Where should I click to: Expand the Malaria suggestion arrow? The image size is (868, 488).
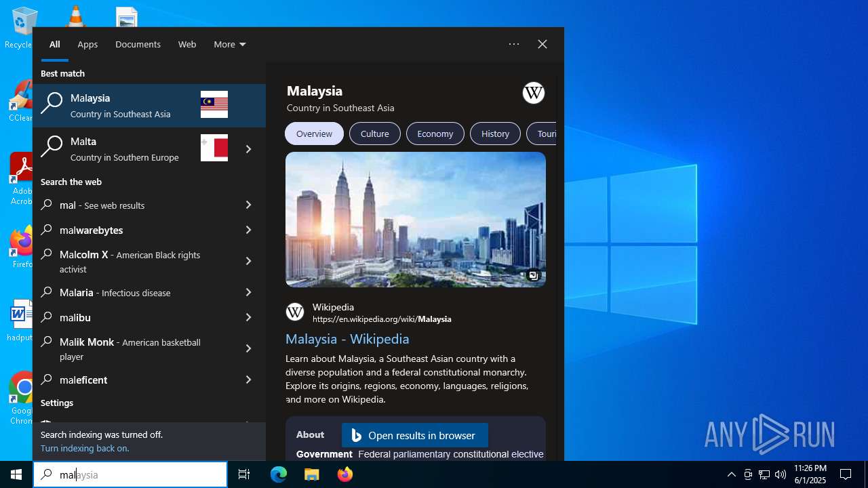click(248, 292)
